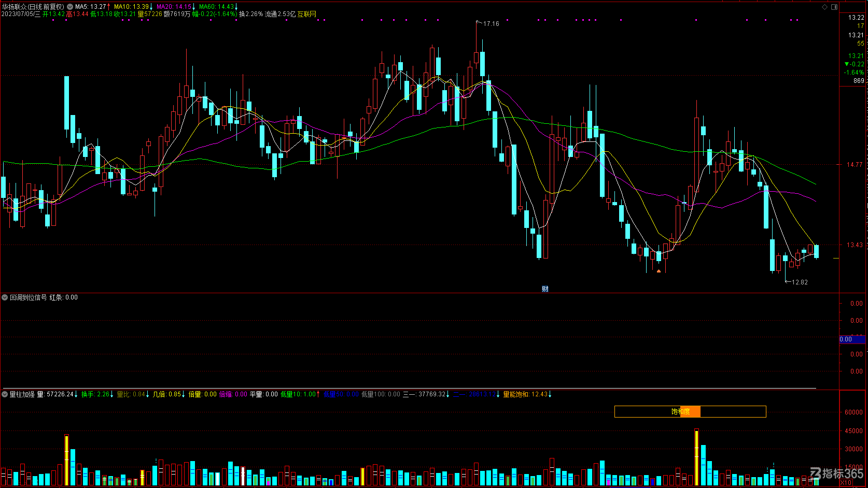The height and width of the screenshot is (488, 868).
Task: Open the 互联网 sector link
Action: [306, 14]
